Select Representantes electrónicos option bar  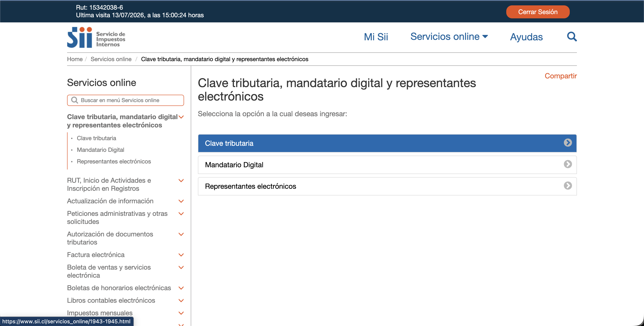tap(387, 186)
